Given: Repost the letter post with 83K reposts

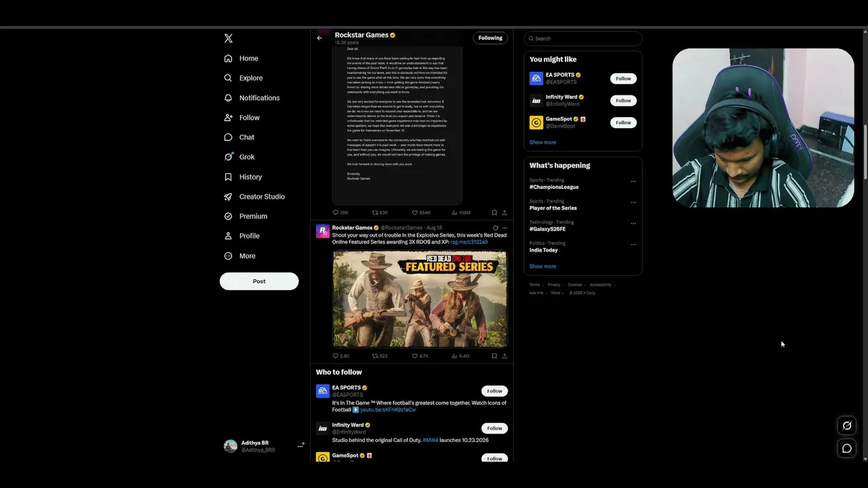Looking at the screenshot, I should (x=380, y=213).
